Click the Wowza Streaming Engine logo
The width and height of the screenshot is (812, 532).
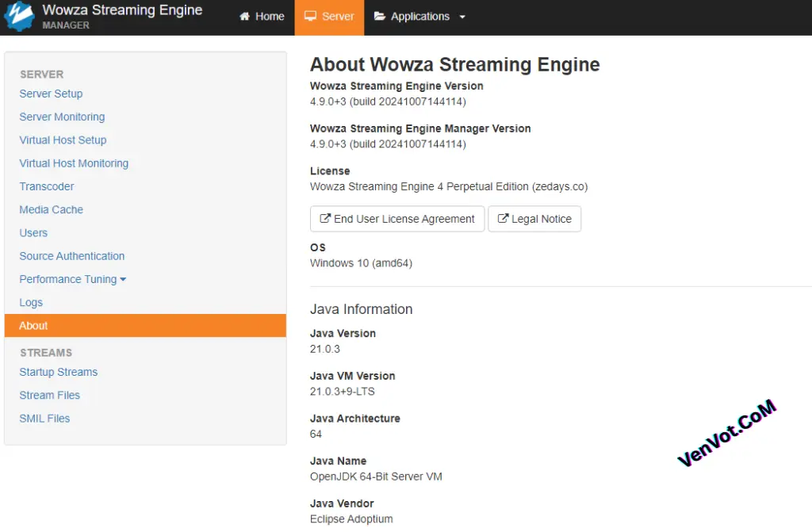(x=19, y=17)
